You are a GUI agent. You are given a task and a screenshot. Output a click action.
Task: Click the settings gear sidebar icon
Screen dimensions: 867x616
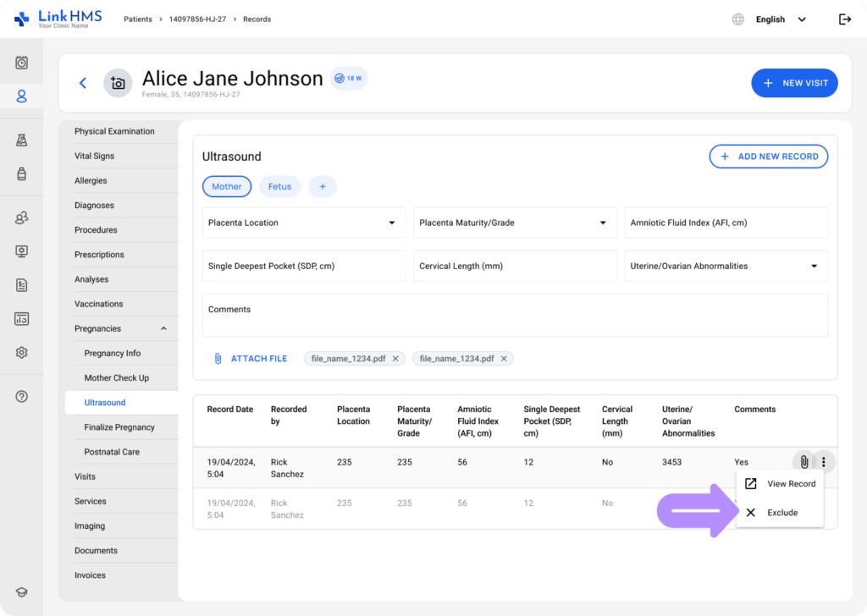tap(22, 353)
